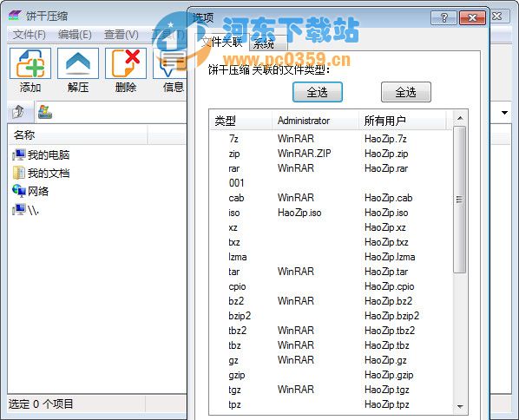Select the 7z type row
Viewport: 519px width, 420px height.
pos(331,138)
